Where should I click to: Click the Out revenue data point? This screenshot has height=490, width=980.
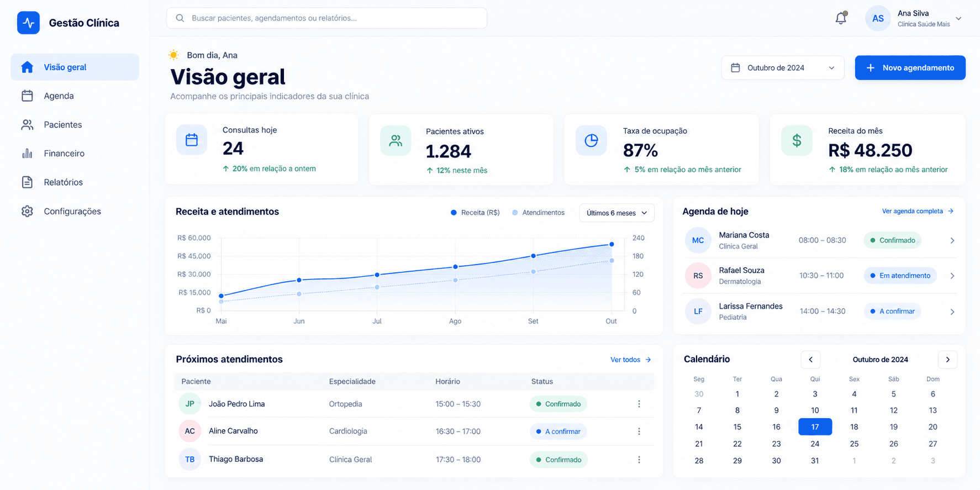612,244
